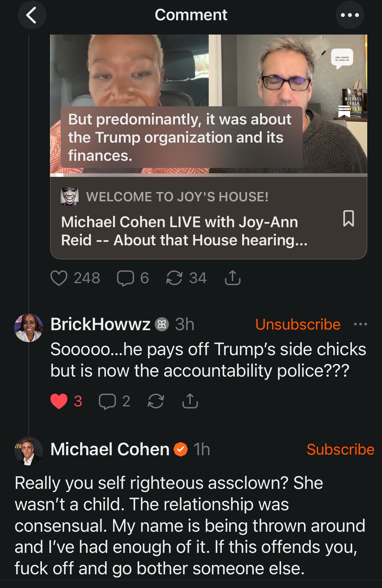Open comments on the 248-like post

pyautogui.click(x=126, y=278)
